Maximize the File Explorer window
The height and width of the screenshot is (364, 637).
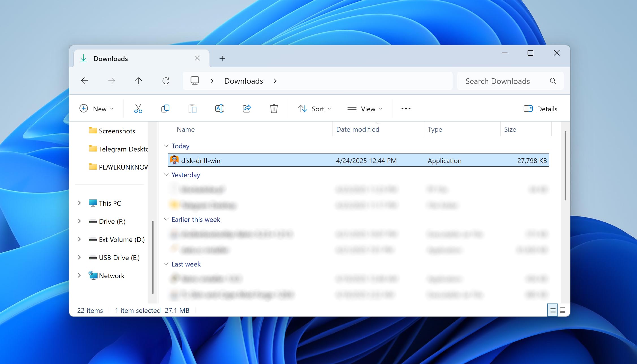coord(530,53)
